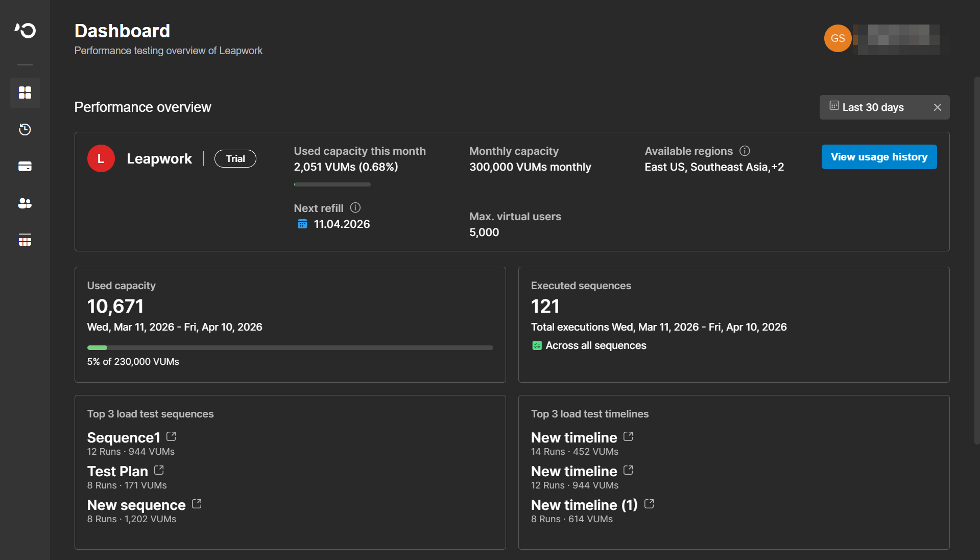Open the users icon in sidebar
This screenshot has height=560, width=980.
[x=25, y=203]
